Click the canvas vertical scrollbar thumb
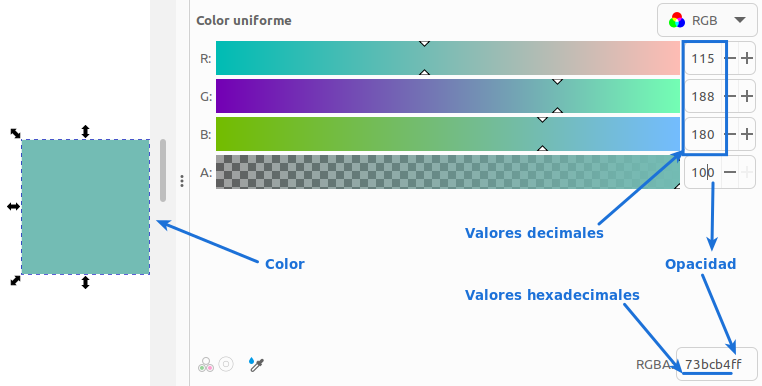762x386 pixels. pyautogui.click(x=163, y=170)
